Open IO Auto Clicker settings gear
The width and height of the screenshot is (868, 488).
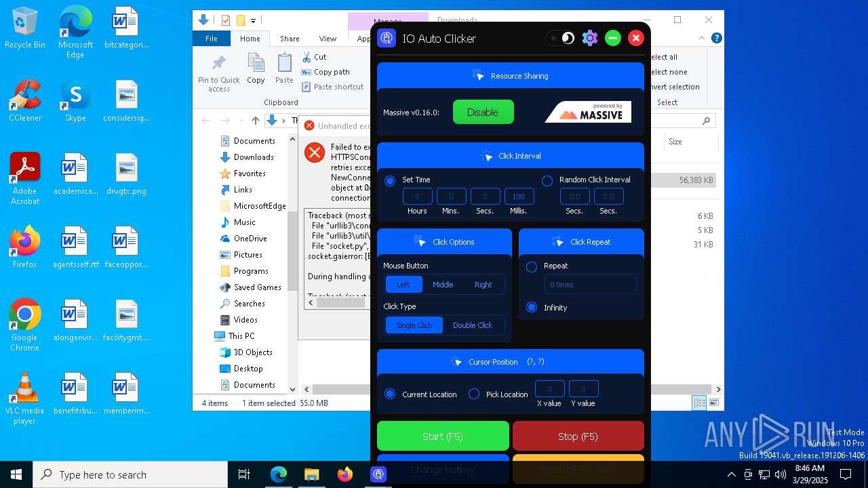(590, 39)
